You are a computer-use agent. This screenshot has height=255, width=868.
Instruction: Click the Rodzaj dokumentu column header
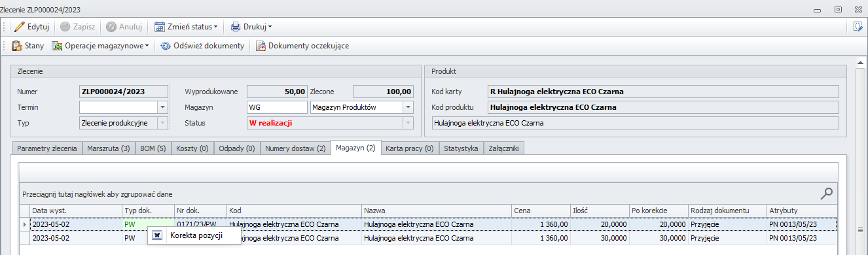coord(727,211)
